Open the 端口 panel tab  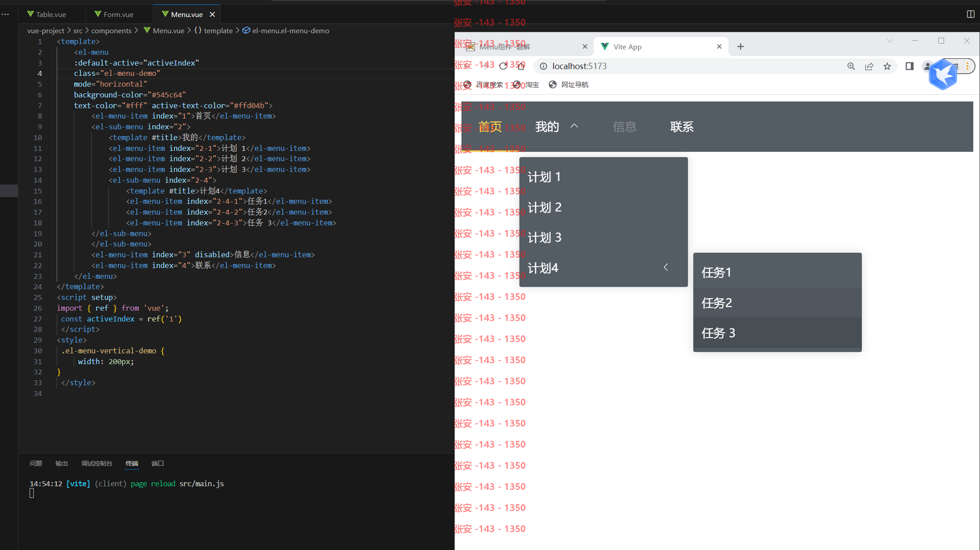point(158,463)
